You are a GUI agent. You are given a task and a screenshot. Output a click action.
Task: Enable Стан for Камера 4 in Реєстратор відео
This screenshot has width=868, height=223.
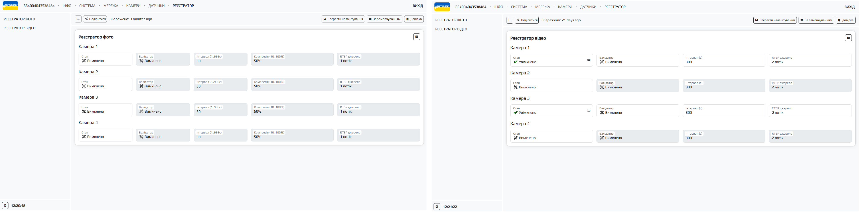point(551,136)
